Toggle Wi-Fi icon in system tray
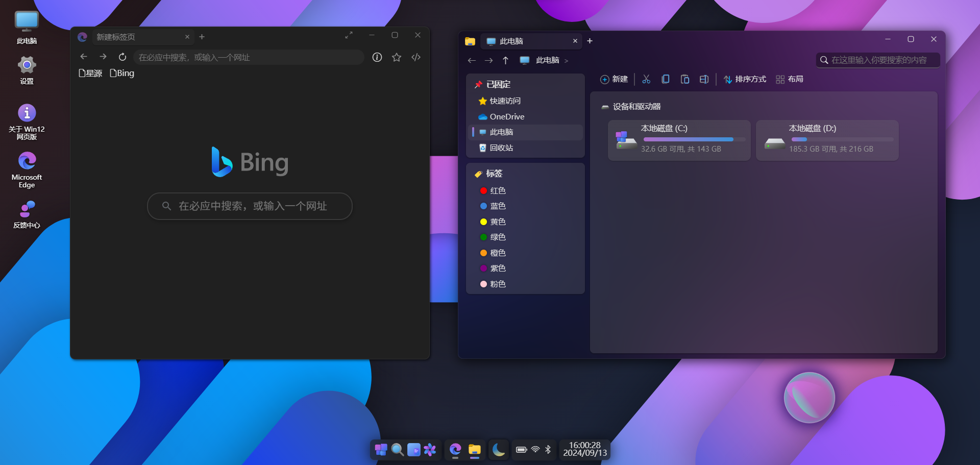The image size is (980, 465). (x=535, y=450)
